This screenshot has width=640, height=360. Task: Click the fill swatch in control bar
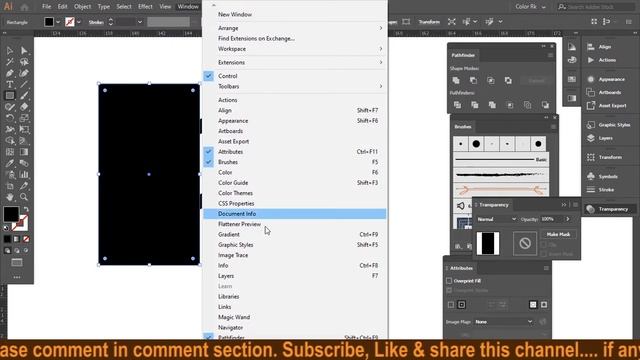49,22
